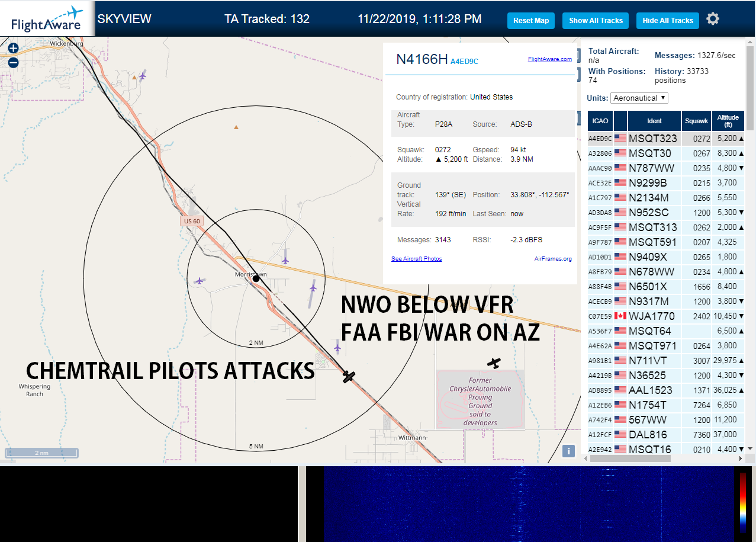Click the 2 nm map scale bar

(41, 453)
